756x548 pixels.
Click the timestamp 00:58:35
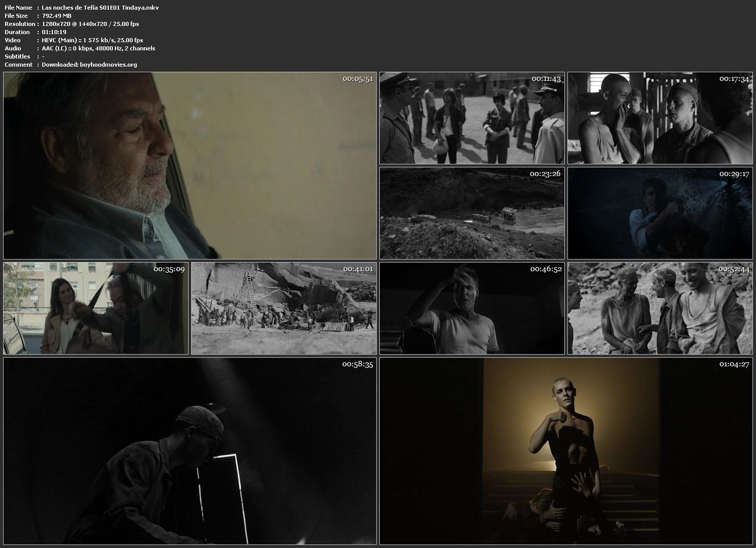point(358,364)
